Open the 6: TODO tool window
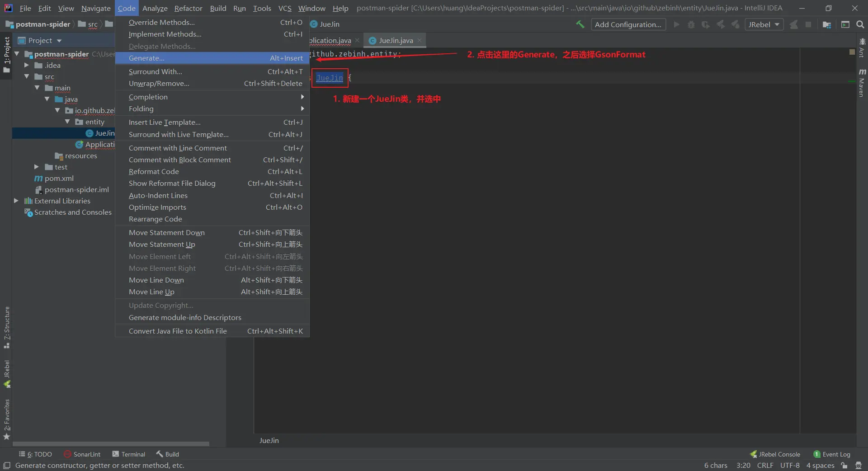This screenshot has width=868, height=471. coord(35,454)
